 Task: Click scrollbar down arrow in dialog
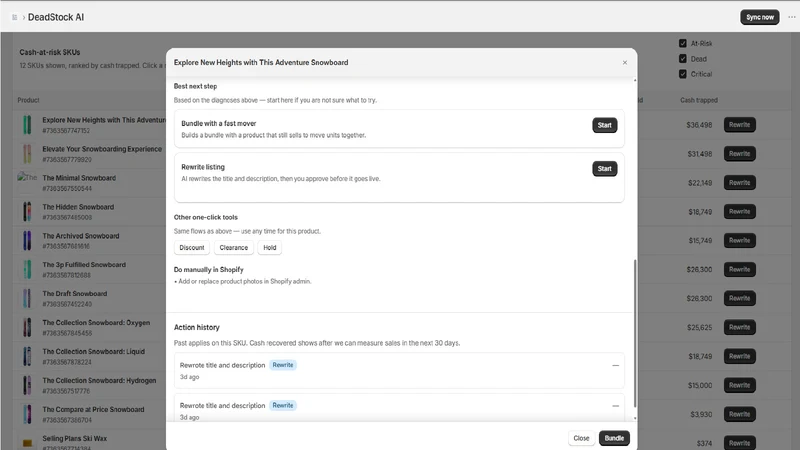(x=635, y=418)
